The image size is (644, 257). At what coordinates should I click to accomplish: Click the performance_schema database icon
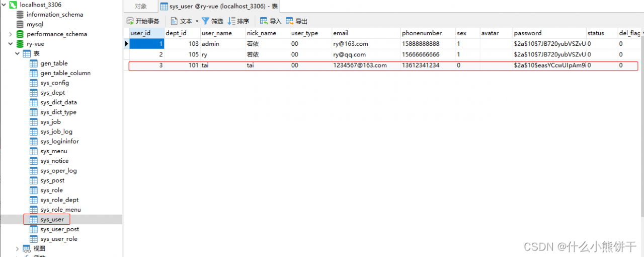20,34
